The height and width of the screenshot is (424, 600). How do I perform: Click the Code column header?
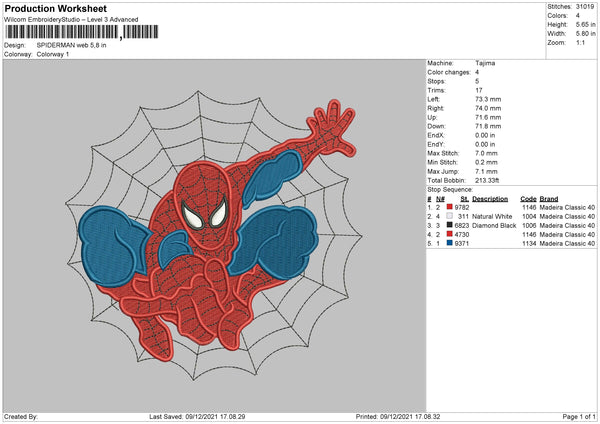528,198
